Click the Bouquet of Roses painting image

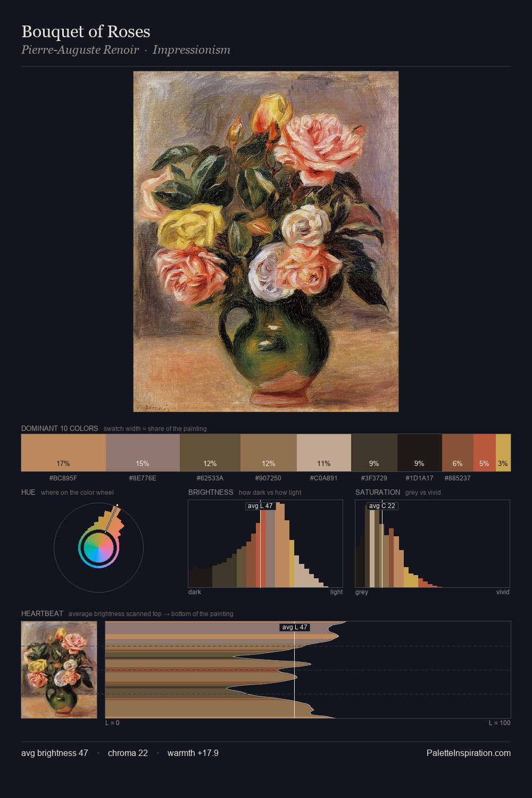coord(266,242)
